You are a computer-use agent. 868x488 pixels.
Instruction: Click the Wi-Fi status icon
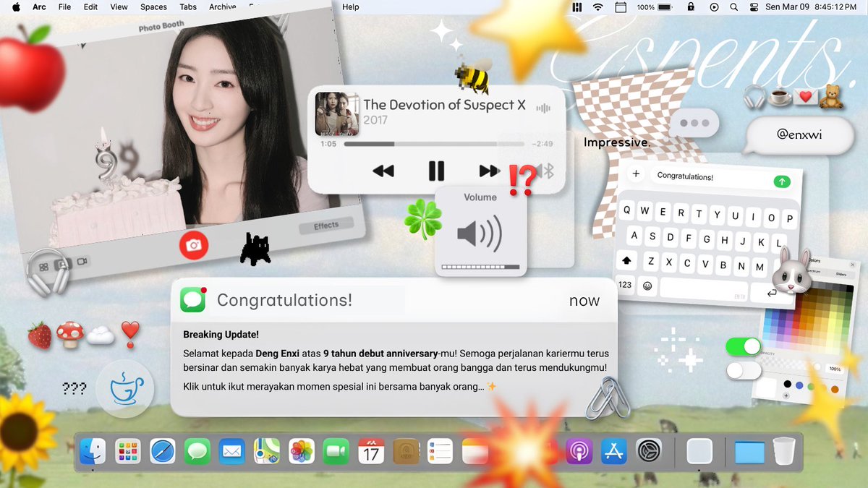(597, 7)
